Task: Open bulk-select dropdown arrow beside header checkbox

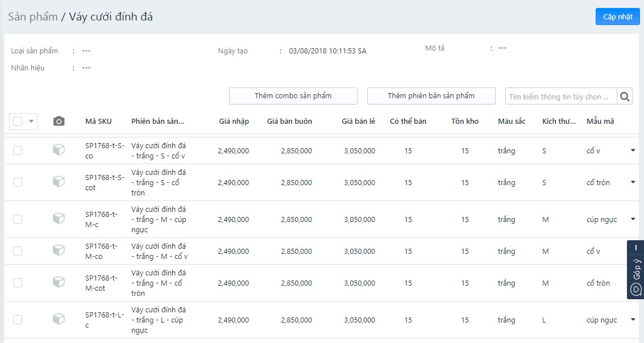Action: click(31, 121)
